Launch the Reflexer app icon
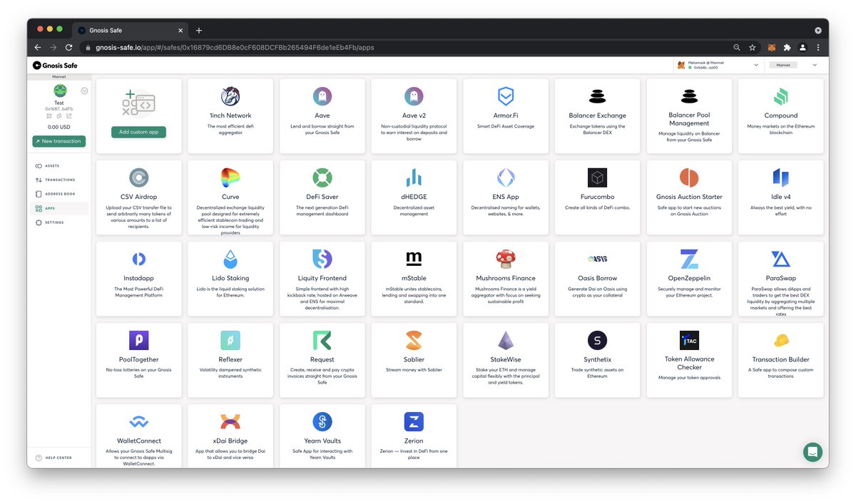The width and height of the screenshot is (856, 504). (230, 340)
